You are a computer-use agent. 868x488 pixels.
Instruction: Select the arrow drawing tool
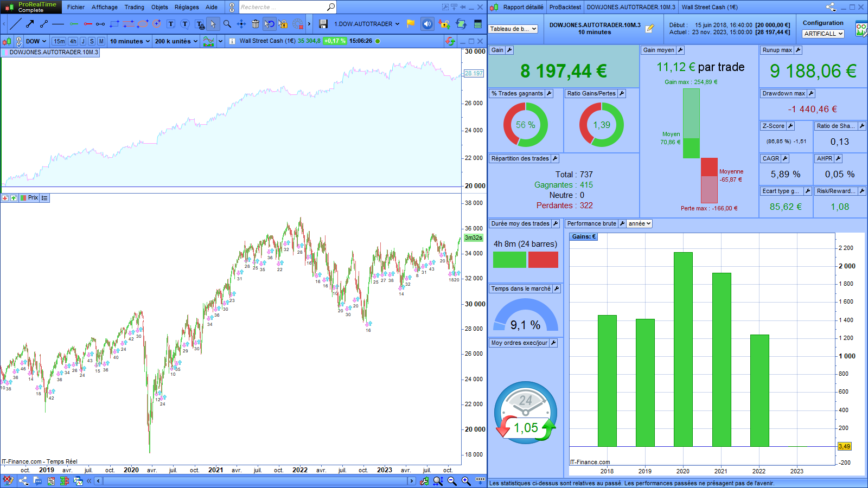(x=30, y=24)
